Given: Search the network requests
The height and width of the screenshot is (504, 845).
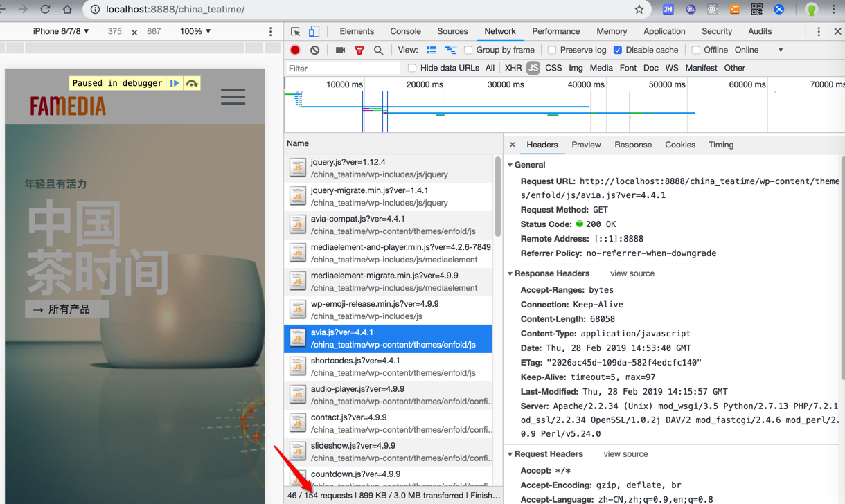Looking at the screenshot, I should (x=378, y=50).
